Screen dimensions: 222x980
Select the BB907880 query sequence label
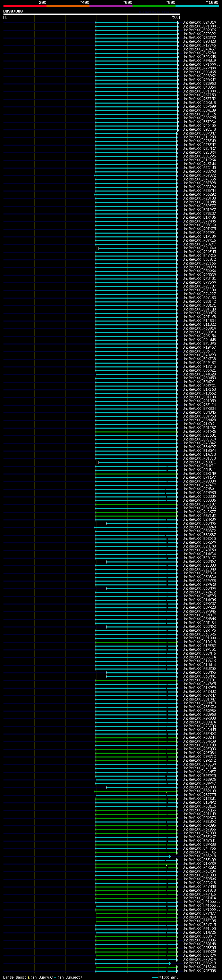[x=13, y=11]
